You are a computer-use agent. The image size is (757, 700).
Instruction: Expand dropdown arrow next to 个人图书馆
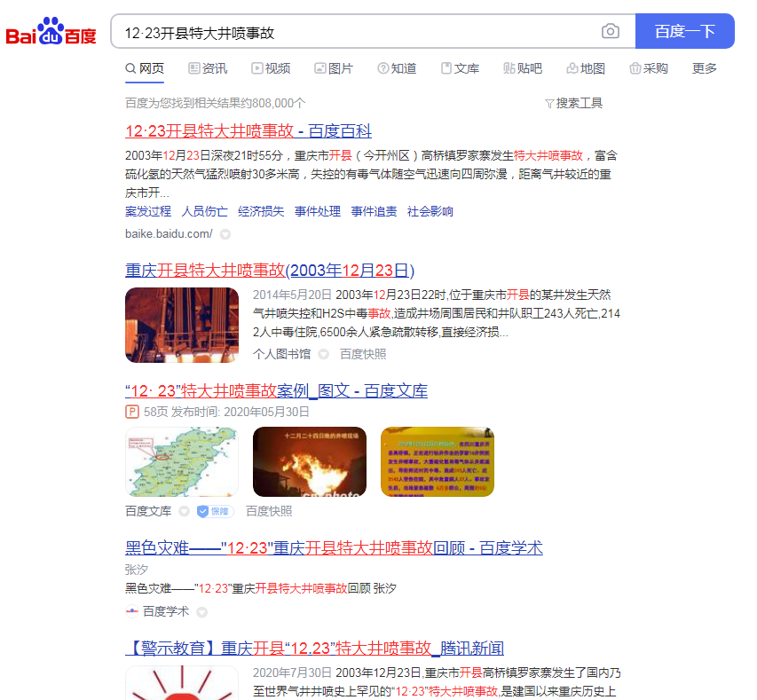click(x=323, y=354)
